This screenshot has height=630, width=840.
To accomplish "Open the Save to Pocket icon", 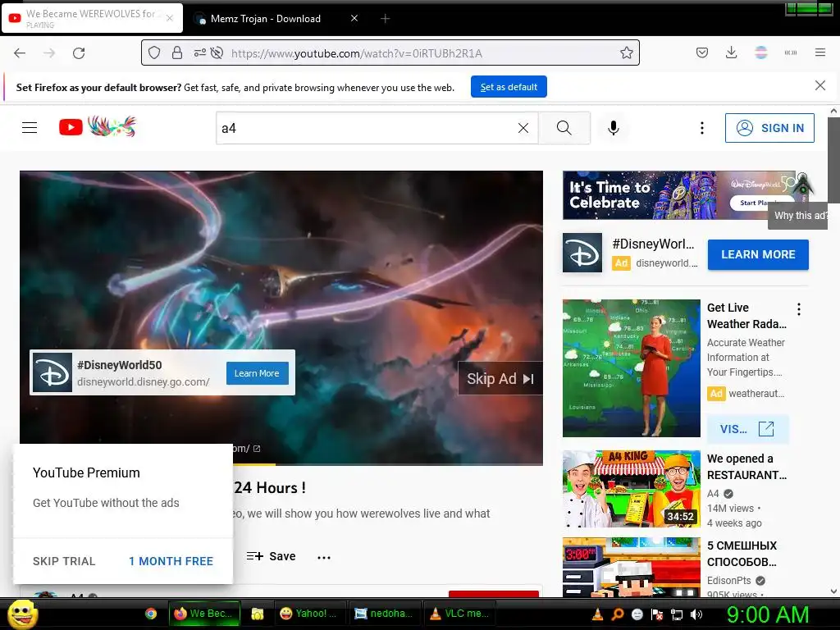I will pyautogui.click(x=702, y=52).
